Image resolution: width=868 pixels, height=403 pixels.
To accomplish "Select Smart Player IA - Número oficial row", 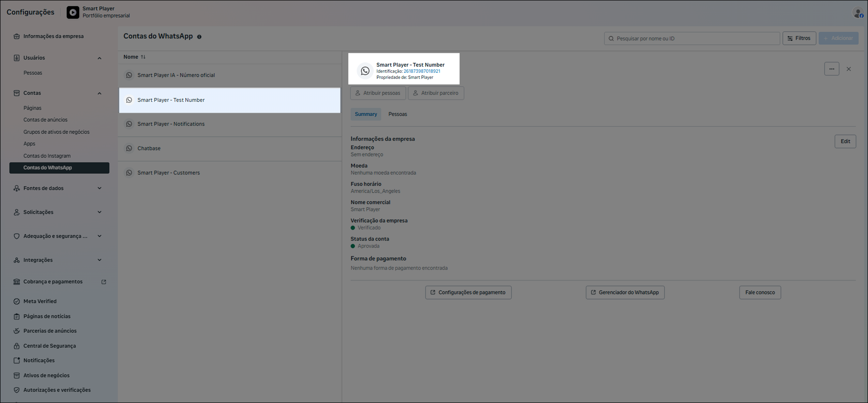I will [x=230, y=75].
